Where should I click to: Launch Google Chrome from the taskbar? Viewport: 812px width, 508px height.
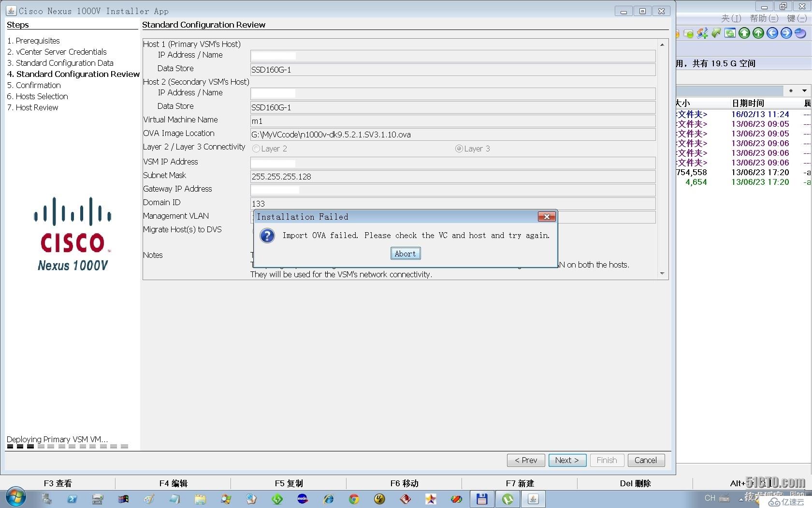tap(354, 499)
